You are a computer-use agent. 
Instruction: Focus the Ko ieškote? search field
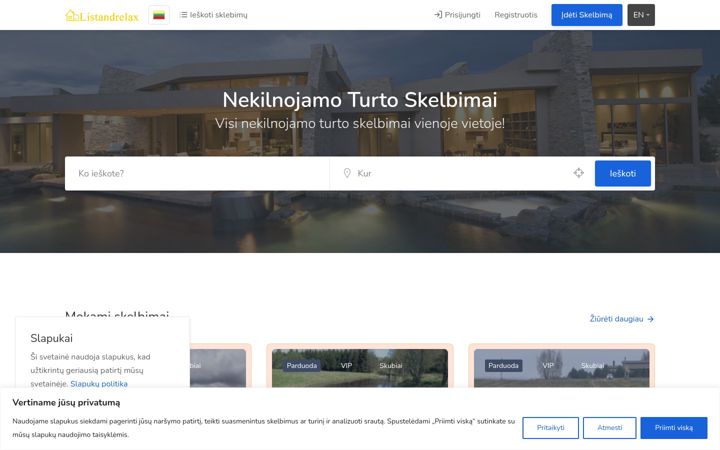pyautogui.click(x=197, y=174)
